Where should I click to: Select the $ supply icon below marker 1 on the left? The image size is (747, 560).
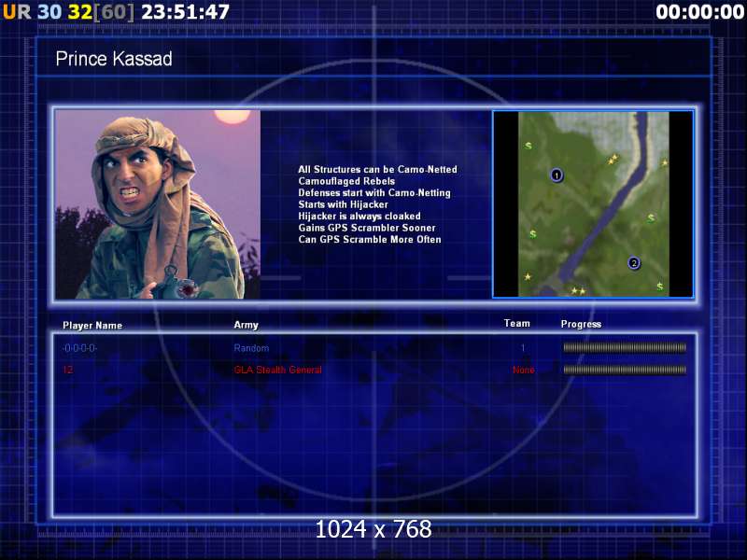532,234
